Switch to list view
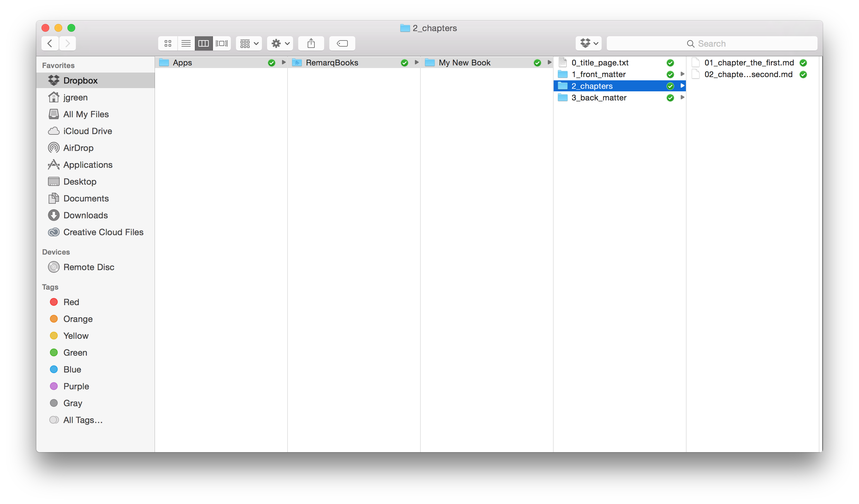 pyautogui.click(x=186, y=43)
